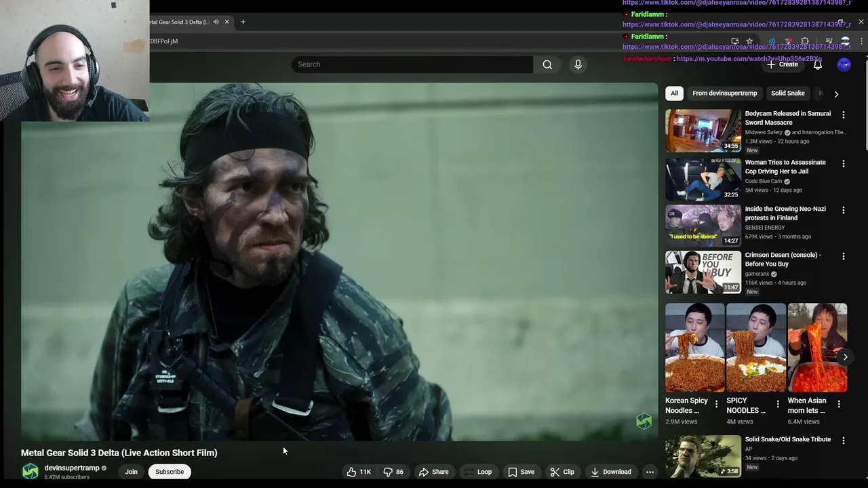Click the Download button

(x=611, y=472)
